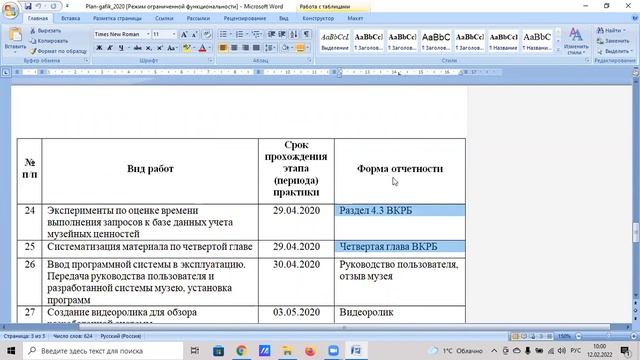The height and width of the screenshot is (360, 640).
Task: Cut selection with Вырезать
Action: [x=45, y=31]
